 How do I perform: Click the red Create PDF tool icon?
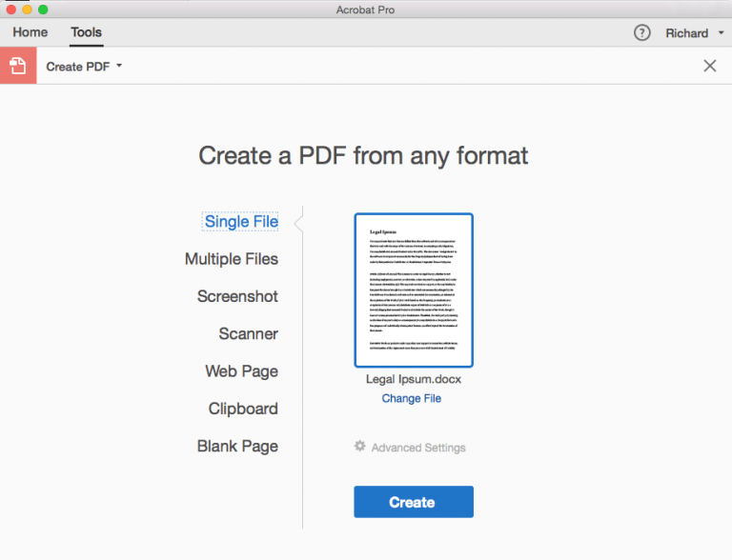click(x=18, y=66)
